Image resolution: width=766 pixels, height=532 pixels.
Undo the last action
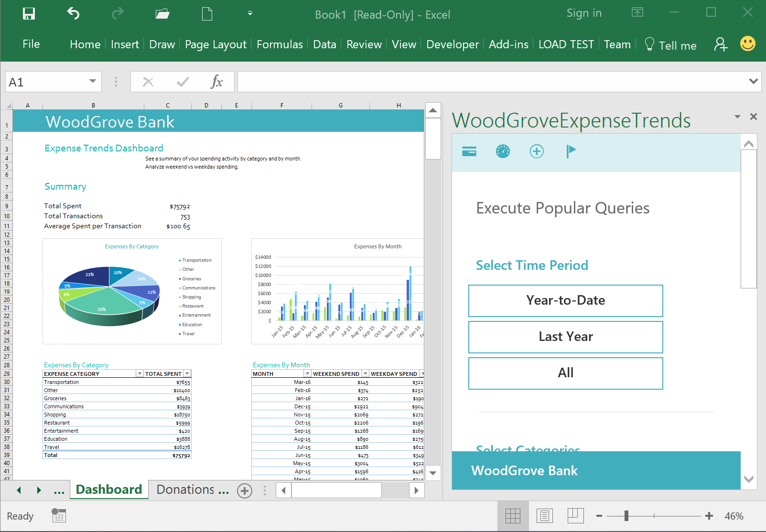pyautogui.click(x=73, y=13)
